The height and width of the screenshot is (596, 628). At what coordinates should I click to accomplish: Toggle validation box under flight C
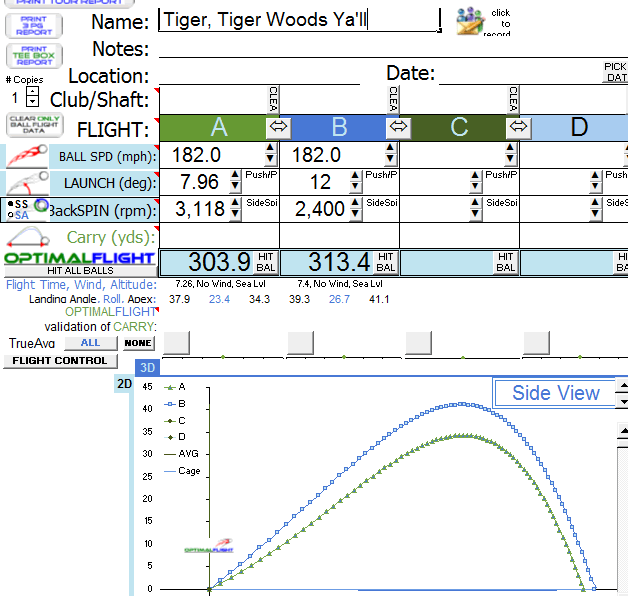(419, 343)
